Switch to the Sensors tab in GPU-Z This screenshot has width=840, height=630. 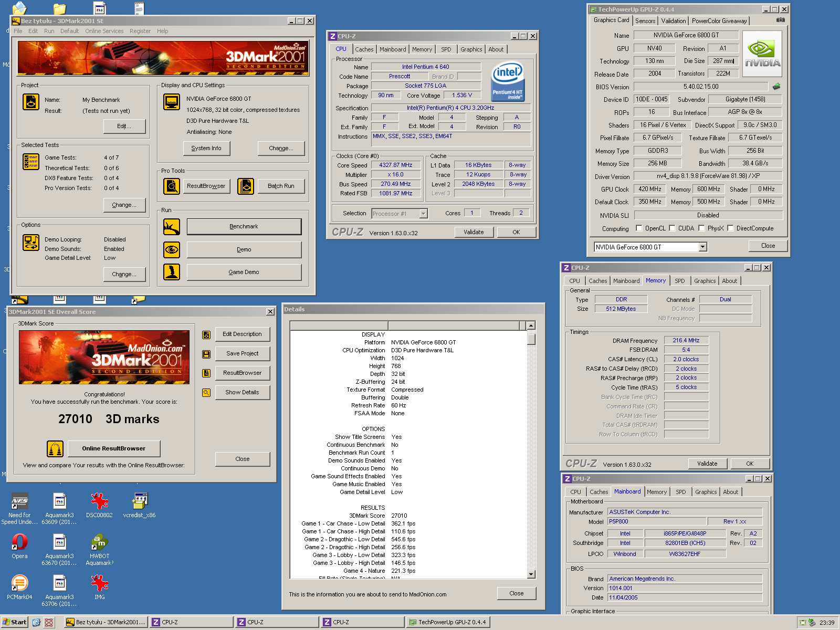click(x=645, y=21)
